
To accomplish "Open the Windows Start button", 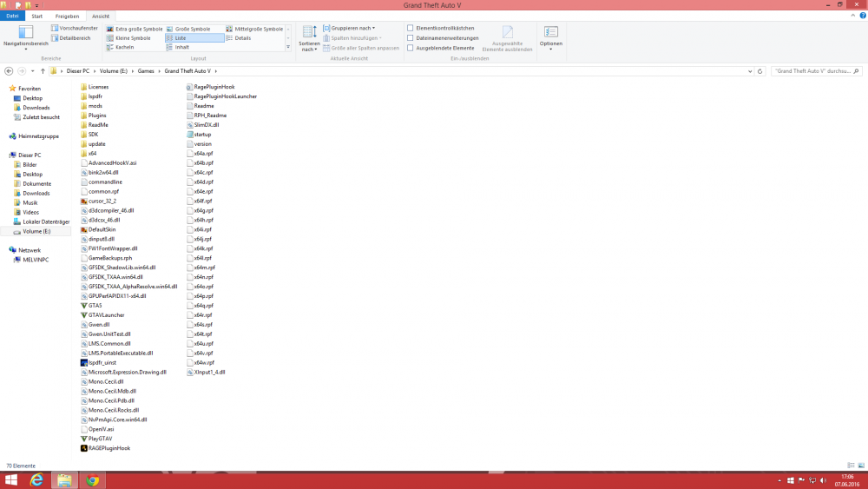I will click(11, 480).
